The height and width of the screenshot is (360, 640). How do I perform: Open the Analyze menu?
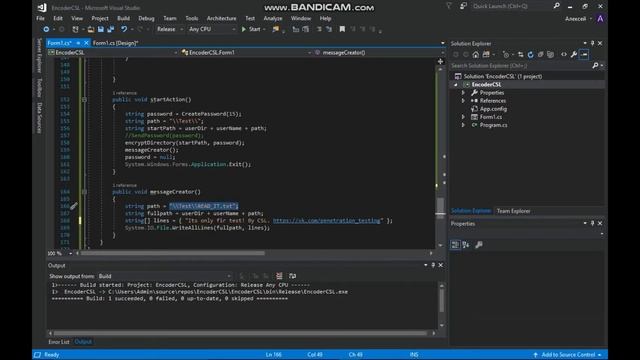[273, 18]
